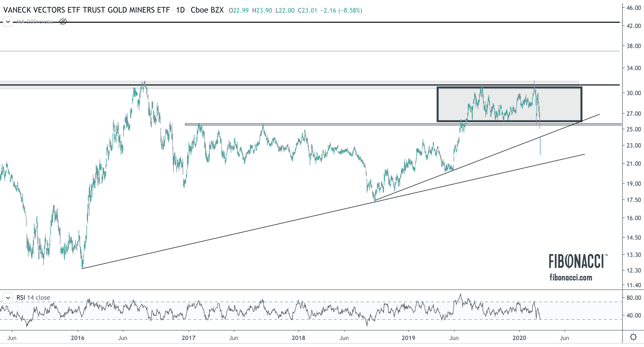The image size is (644, 347).
Task: Click the RSI 40.00 axis label
Action: (634, 315)
